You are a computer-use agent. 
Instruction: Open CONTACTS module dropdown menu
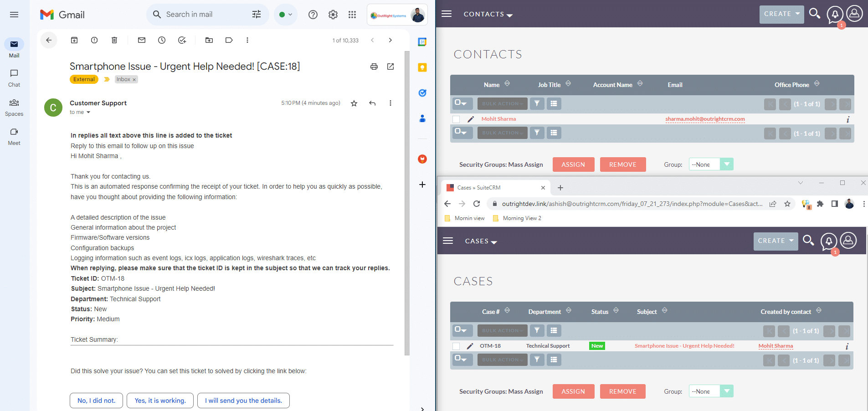point(488,14)
